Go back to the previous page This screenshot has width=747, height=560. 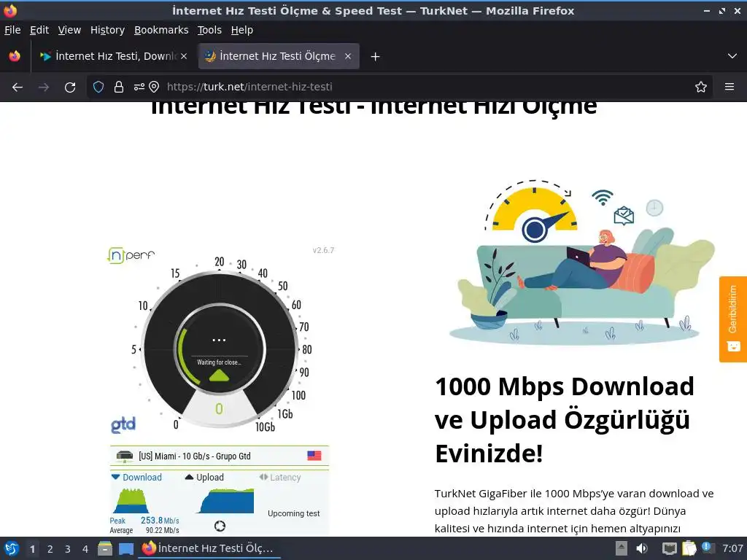18,87
